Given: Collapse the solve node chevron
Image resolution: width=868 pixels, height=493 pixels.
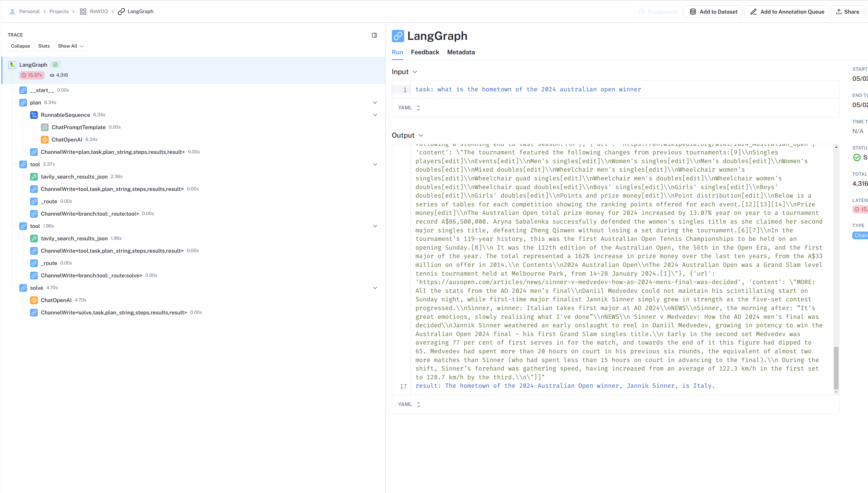Looking at the screenshot, I should pyautogui.click(x=375, y=288).
